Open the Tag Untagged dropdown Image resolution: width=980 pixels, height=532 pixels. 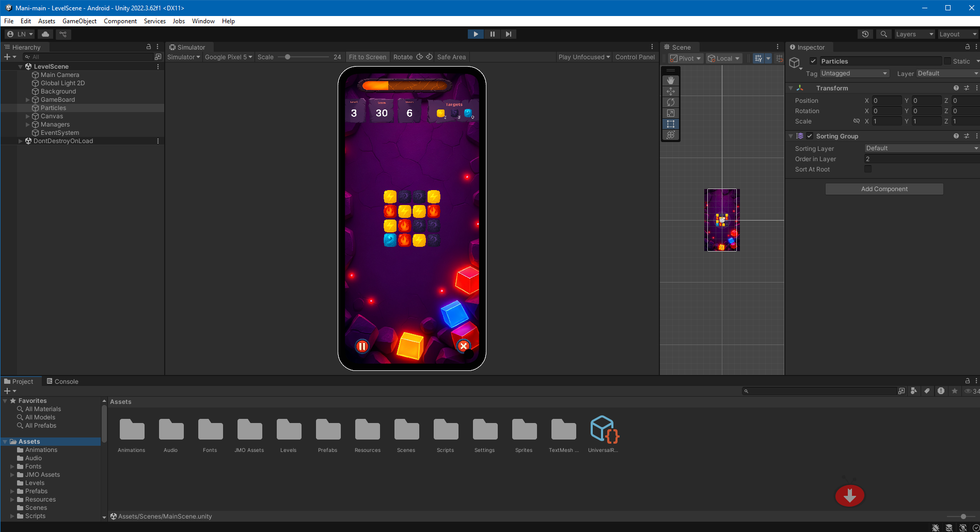(855, 73)
